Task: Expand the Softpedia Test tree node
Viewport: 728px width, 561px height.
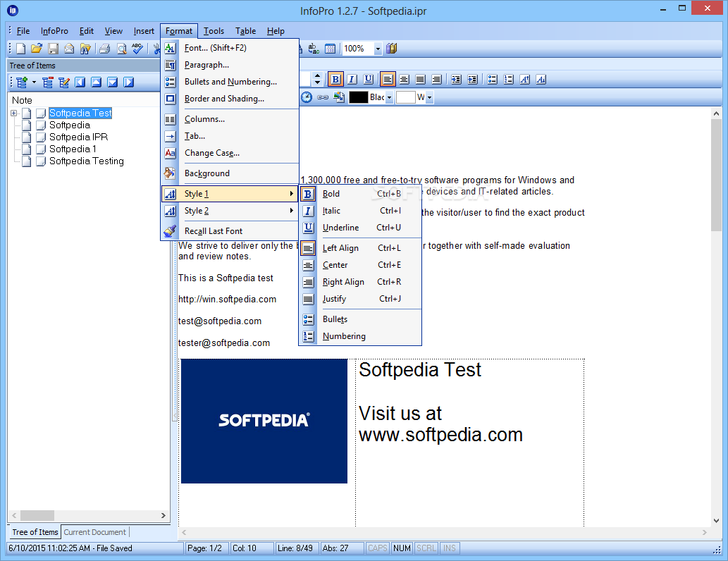Action: [x=14, y=113]
